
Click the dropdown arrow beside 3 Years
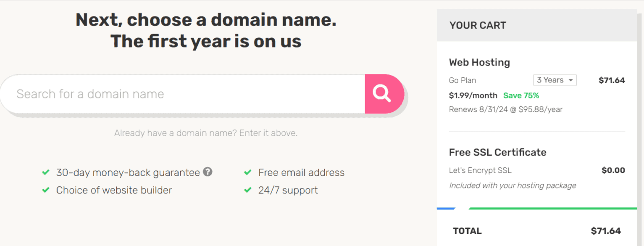click(570, 80)
